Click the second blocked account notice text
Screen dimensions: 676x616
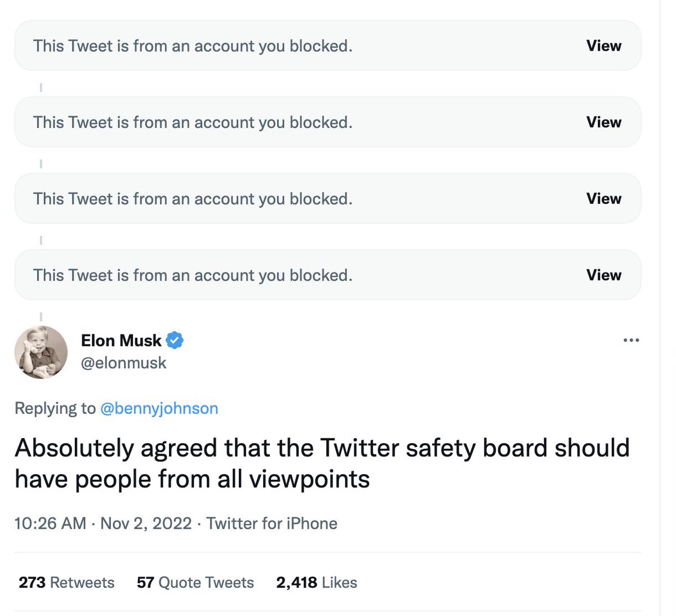193,123
